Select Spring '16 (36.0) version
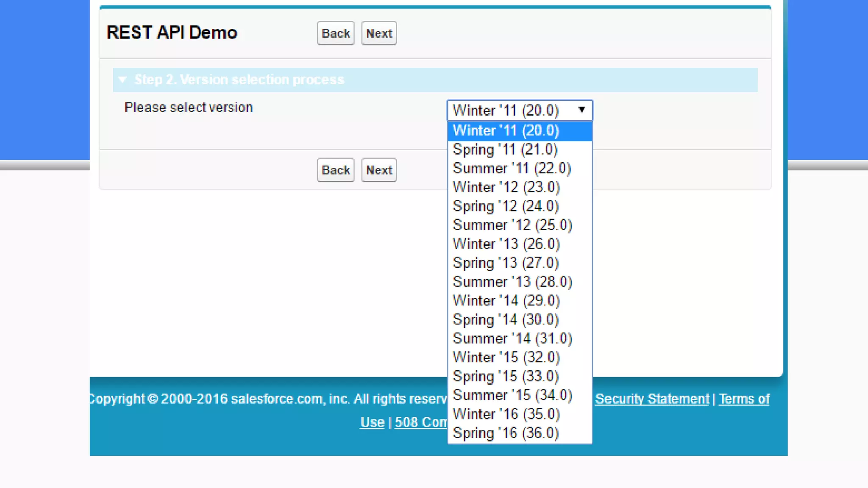Screen dimensions: 868x488 coord(506,433)
